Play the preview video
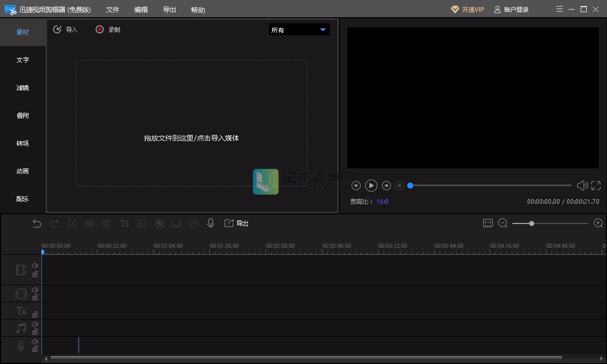 (x=371, y=186)
